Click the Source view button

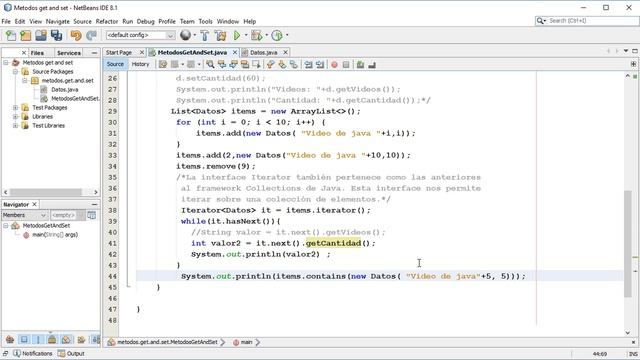pos(115,64)
